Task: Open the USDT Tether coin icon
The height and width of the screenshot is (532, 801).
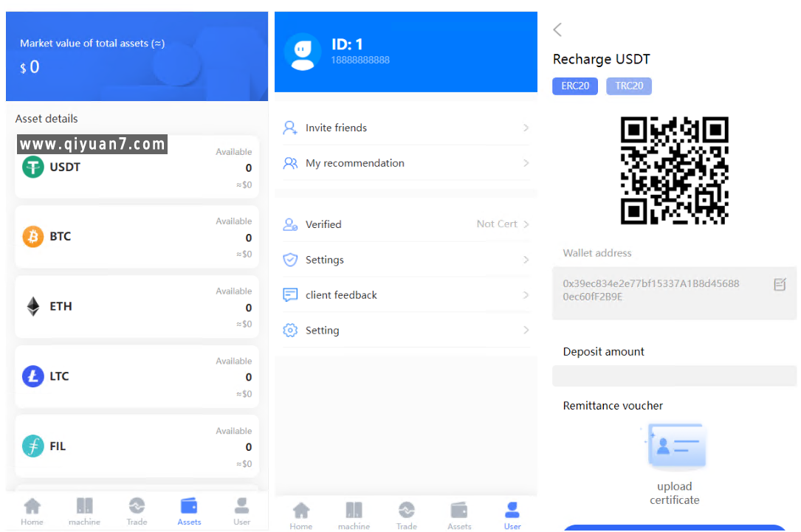Action: click(x=33, y=167)
